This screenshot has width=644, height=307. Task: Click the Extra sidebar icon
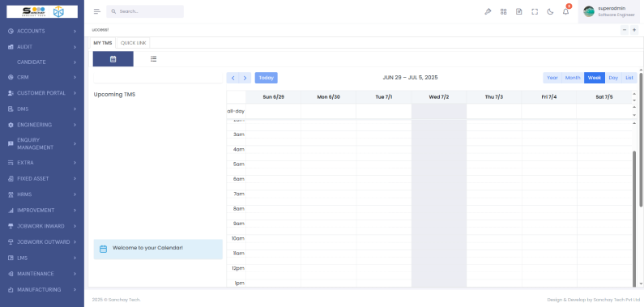point(11,163)
